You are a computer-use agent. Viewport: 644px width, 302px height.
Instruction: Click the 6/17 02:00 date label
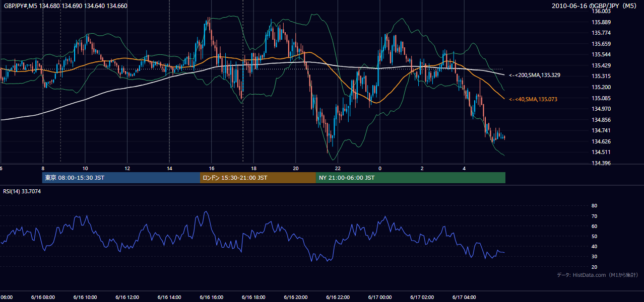pos(422,297)
